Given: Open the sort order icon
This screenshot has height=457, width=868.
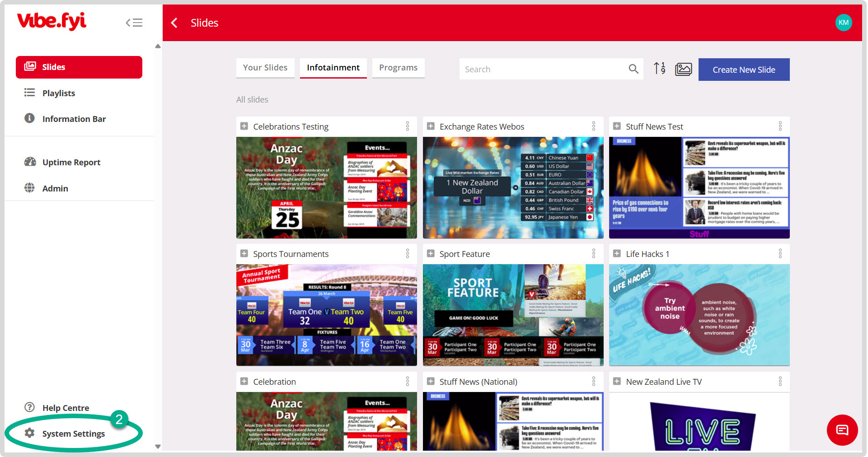Looking at the screenshot, I should tap(660, 69).
